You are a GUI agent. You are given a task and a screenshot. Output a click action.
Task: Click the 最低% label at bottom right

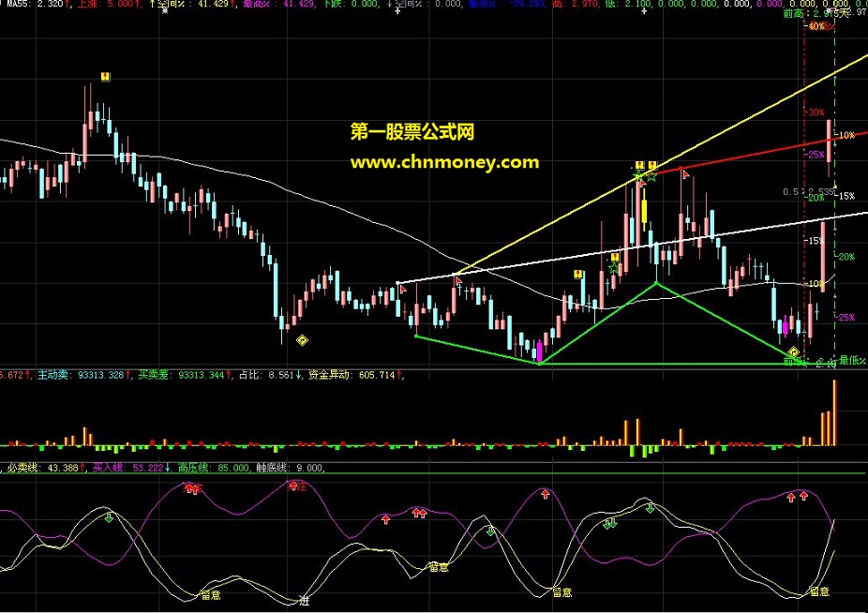coord(852,361)
